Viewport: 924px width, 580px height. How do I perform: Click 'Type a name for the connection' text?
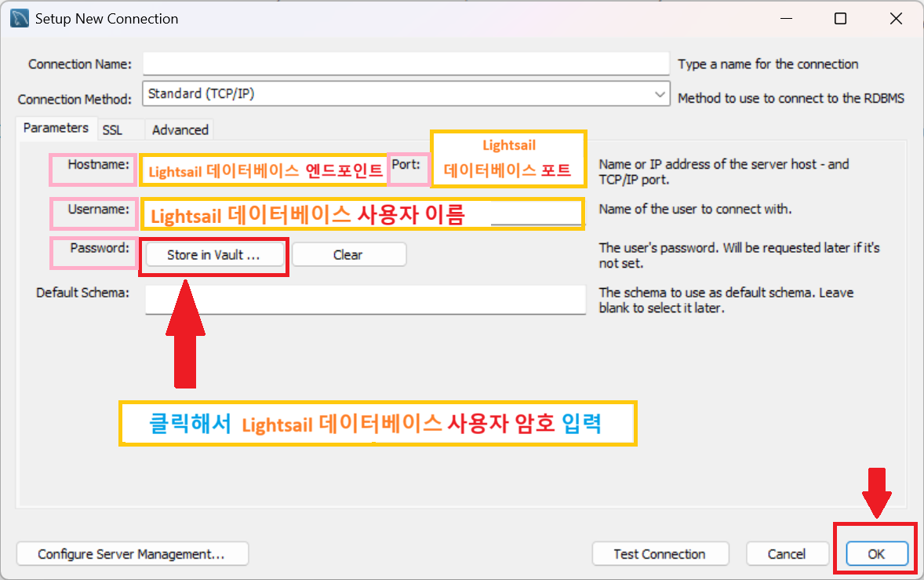tap(768, 64)
